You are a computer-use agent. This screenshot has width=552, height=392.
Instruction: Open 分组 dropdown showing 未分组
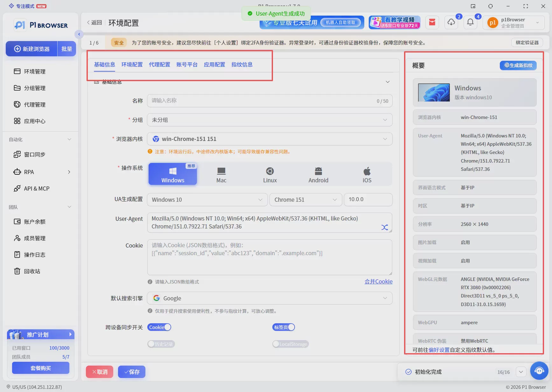[270, 120]
